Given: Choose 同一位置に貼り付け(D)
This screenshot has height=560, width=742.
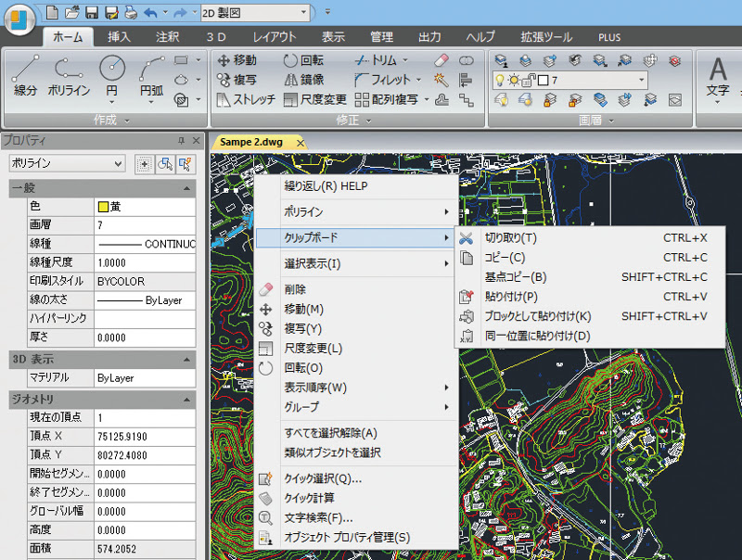Looking at the screenshot, I should tap(590, 337).
